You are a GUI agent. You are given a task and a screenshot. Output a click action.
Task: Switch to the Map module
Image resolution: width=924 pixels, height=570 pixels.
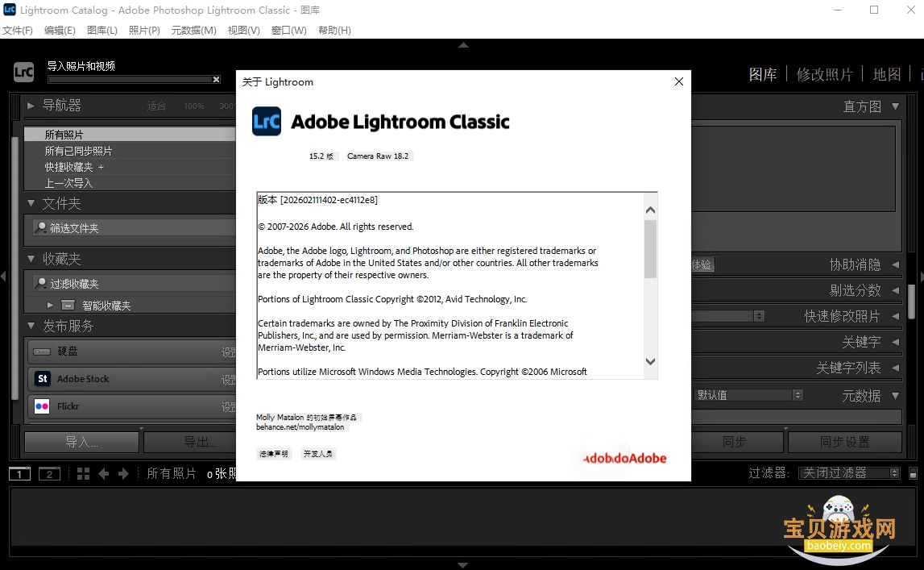pos(886,74)
